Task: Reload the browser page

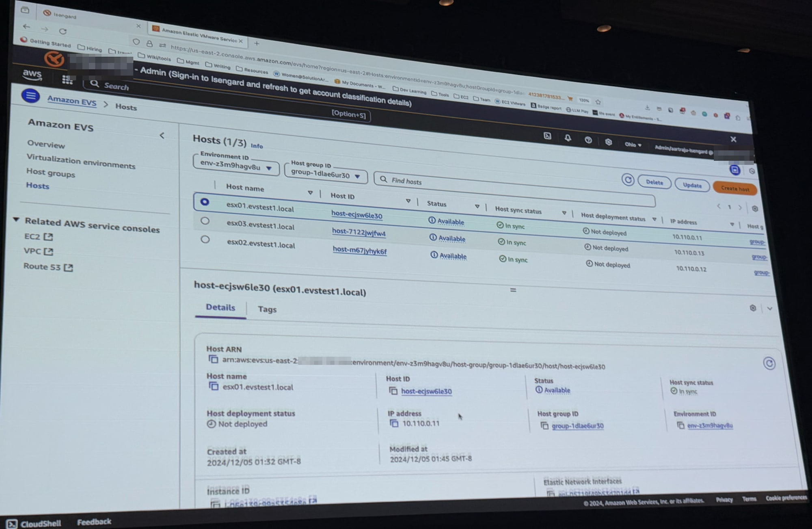Action: pyautogui.click(x=63, y=31)
